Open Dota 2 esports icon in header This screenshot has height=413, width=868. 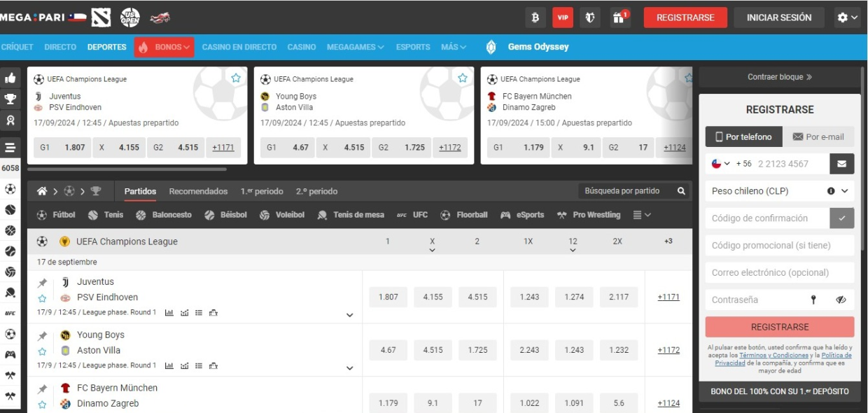point(101,17)
